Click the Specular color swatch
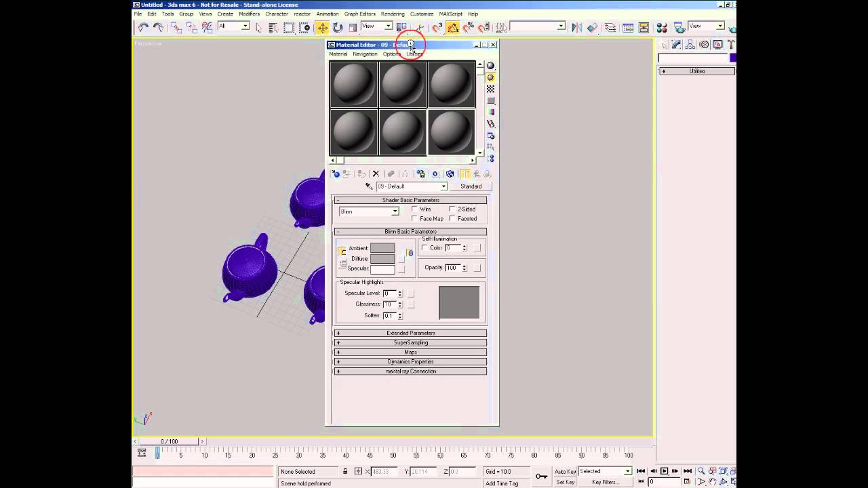 pos(382,269)
